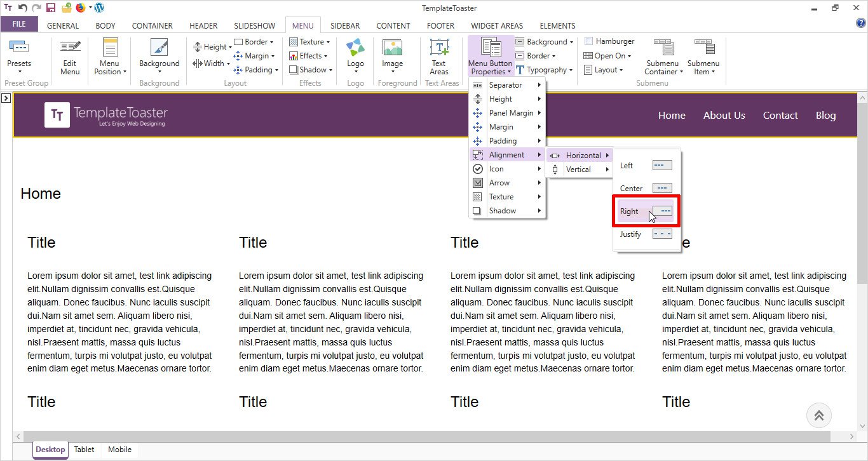Open the Presets gallery icon
The width and height of the screenshot is (868, 461).
[x=19, y=48]
